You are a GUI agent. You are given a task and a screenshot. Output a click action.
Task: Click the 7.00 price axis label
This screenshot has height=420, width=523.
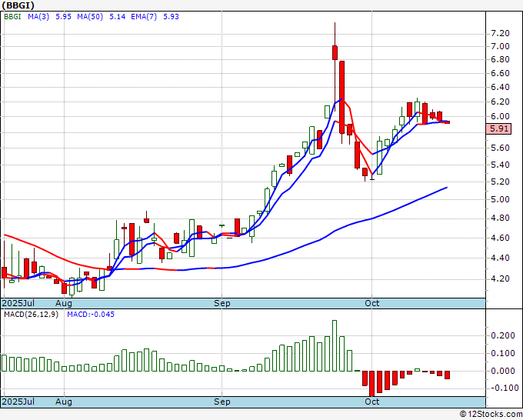coord(501,46)
